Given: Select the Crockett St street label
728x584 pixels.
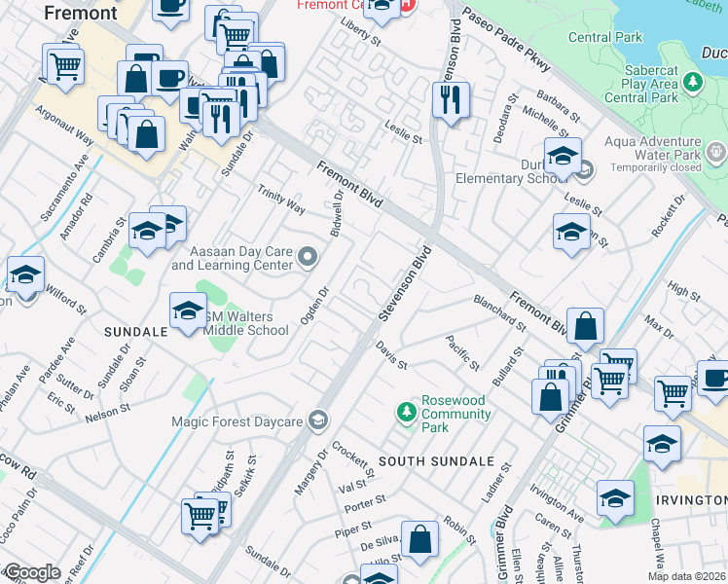Looking at the screenshot, I should pos(353,459).
